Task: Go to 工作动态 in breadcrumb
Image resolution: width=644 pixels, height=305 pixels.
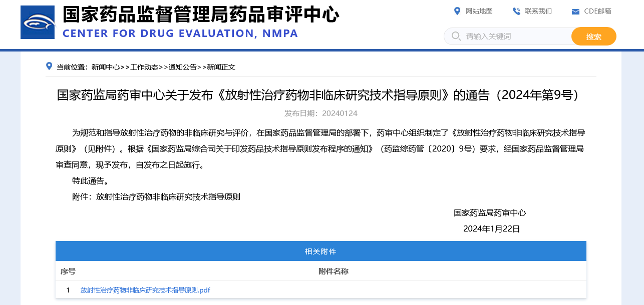Action: pyautogui.click(x=144, y=67)
